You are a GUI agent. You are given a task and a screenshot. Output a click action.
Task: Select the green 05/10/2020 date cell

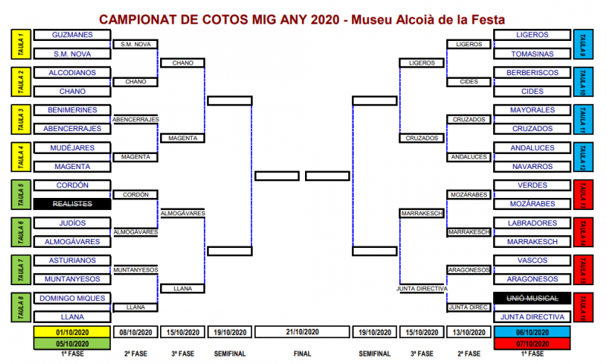72,344
